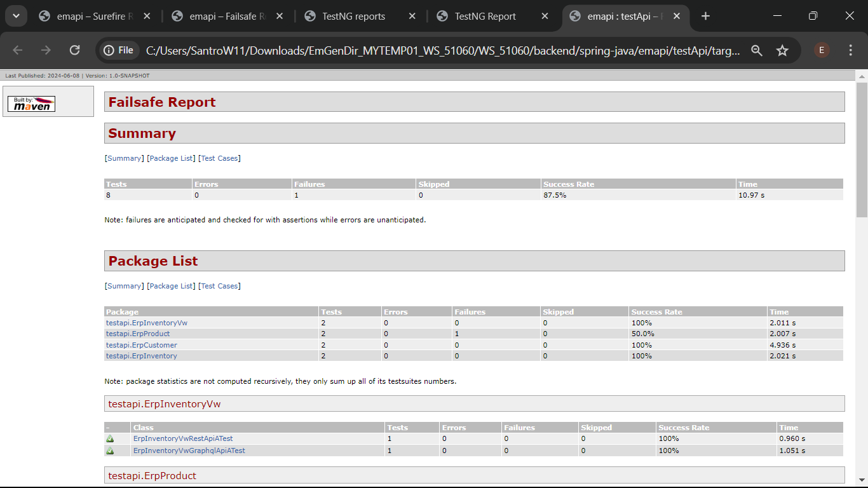
Task: Click the 1.051 s time for ErpInventoryVwGraphqlApiATest
Action: click(792, 451)
